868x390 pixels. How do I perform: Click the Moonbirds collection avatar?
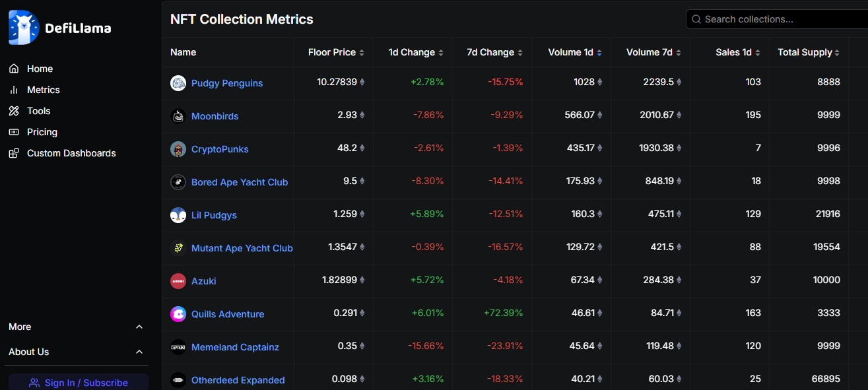click(x=178, y=116)
